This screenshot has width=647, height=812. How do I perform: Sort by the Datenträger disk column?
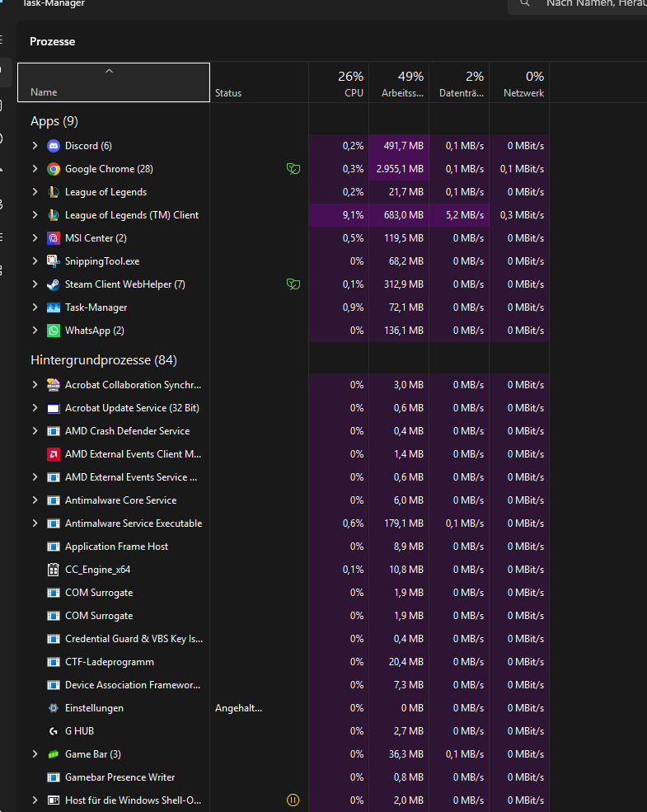(x=459, y=83)
